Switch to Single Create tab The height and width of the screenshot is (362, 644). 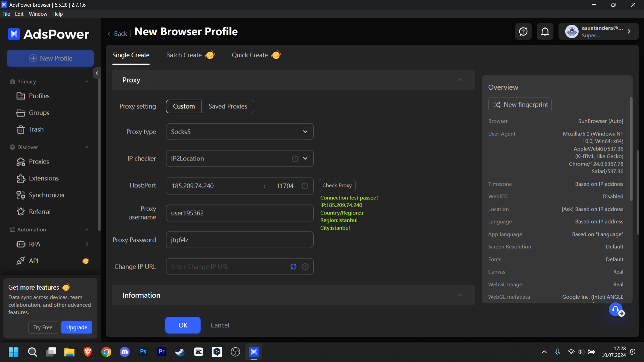tap(131, 55)
